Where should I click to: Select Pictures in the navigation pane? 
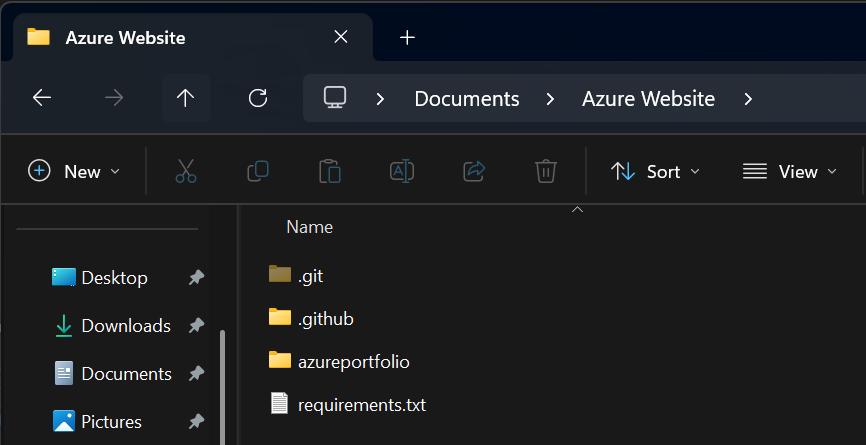point(111,421)
